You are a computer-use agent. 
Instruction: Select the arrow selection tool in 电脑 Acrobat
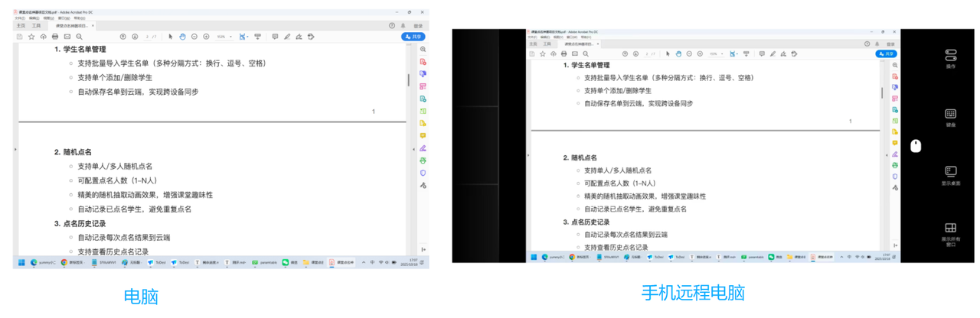[x=171, y=36]
